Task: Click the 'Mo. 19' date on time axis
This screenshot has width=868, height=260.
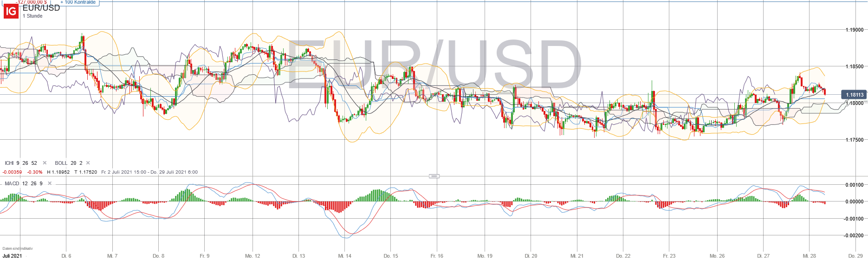Action: point(485,256)
